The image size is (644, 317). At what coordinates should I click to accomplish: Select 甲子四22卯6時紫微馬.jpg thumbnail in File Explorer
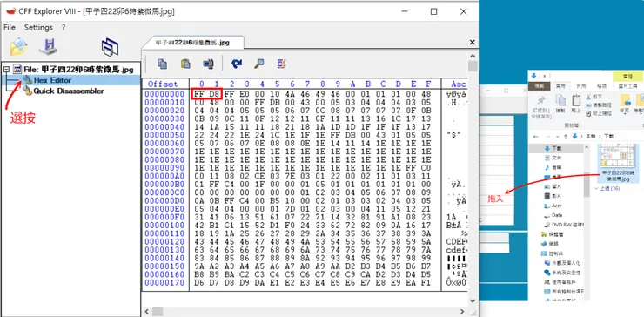pos(619,163)
